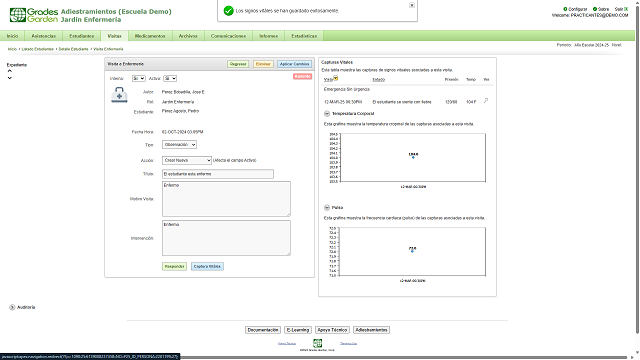Click the Regresar button

pyautogui.click(x=238, y=64)
